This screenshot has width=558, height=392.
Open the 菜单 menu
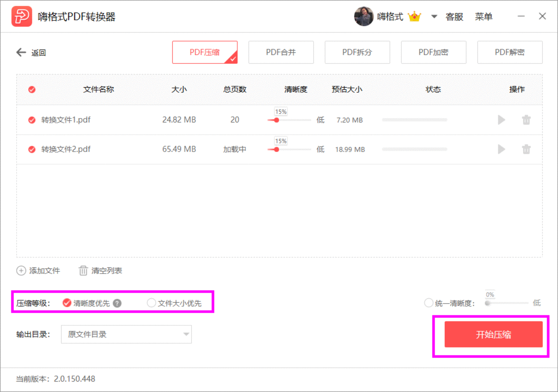(x=484, y=16)
